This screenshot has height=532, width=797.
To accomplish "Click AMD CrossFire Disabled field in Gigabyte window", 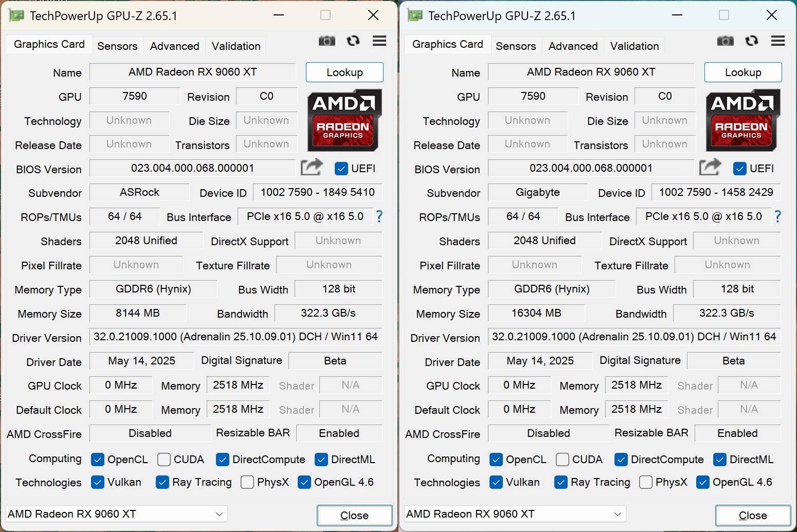I will click(x=549, y=433).
